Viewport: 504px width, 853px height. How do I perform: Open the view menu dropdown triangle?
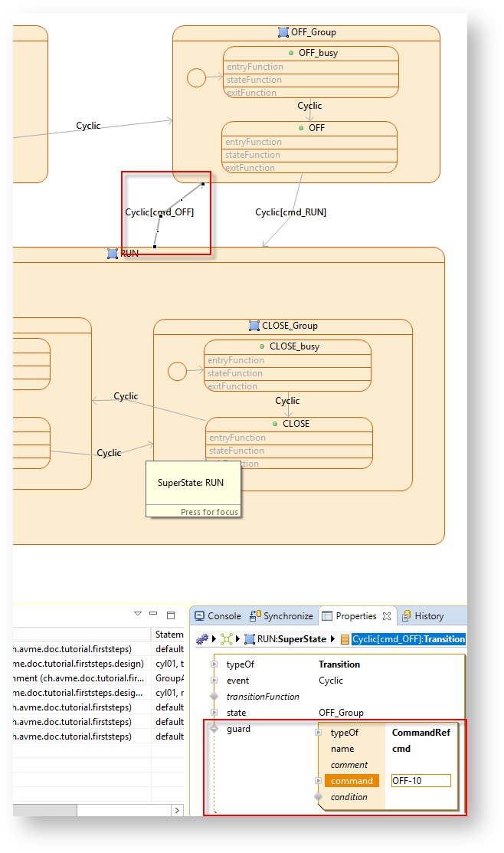coord(138,614)
